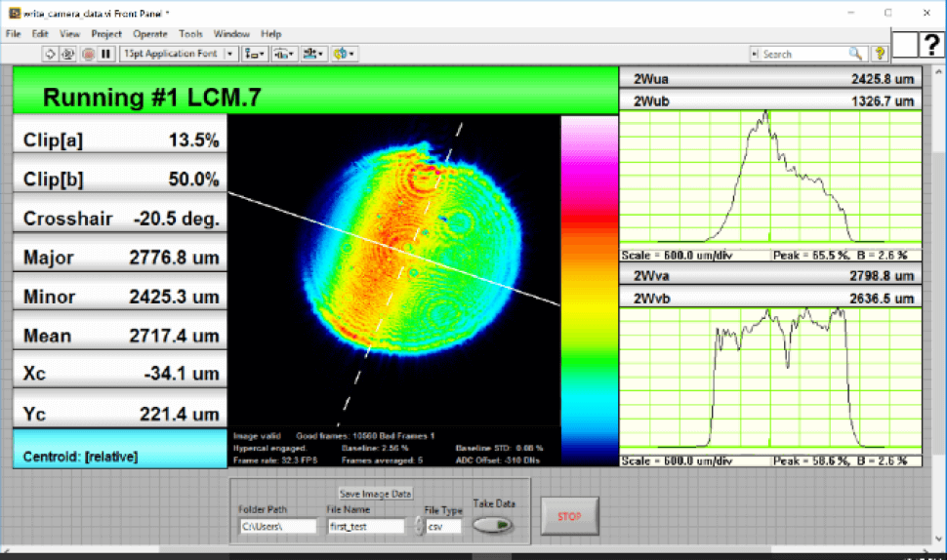Click the connector pane square beside the VI icon

tap(905, 44)
